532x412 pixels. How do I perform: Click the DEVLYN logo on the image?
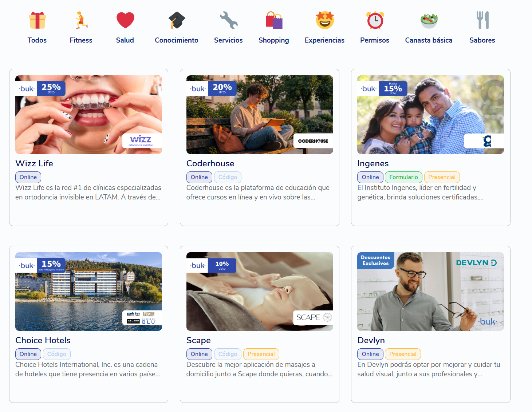pos(476,263)
